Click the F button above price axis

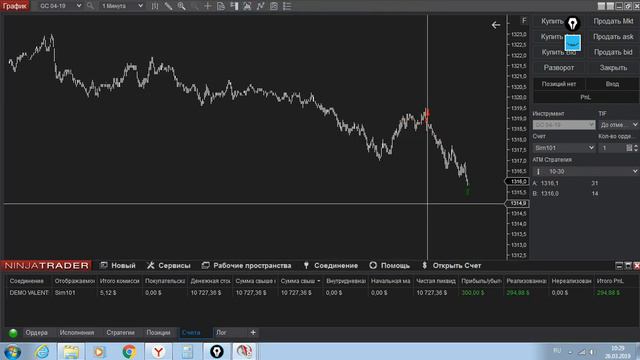tap(524, 20)
